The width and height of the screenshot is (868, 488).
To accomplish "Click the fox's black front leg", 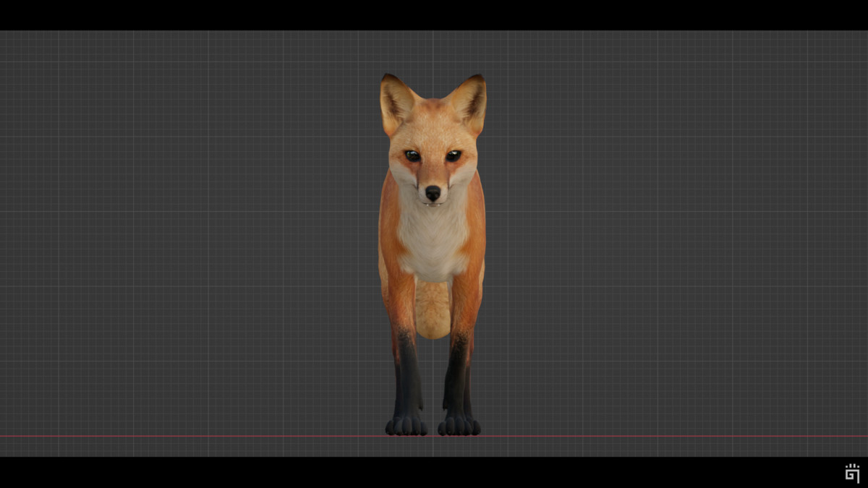I will coord(407,383).
